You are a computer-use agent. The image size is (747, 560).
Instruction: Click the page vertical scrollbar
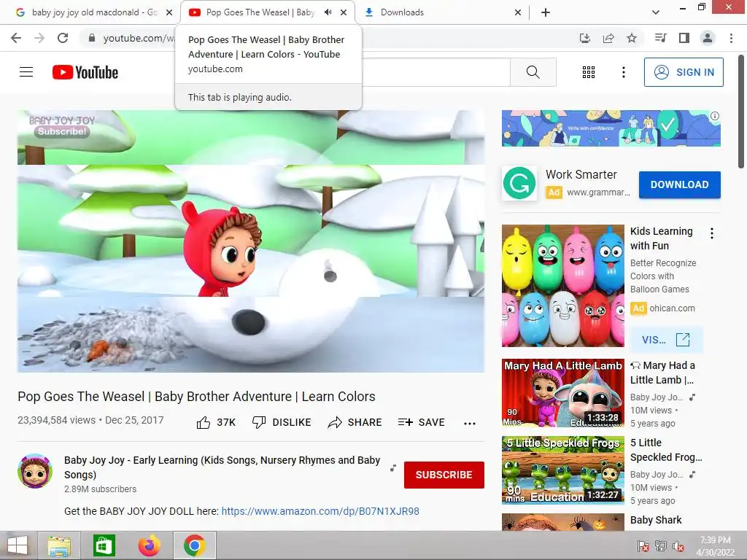[741, 112]
